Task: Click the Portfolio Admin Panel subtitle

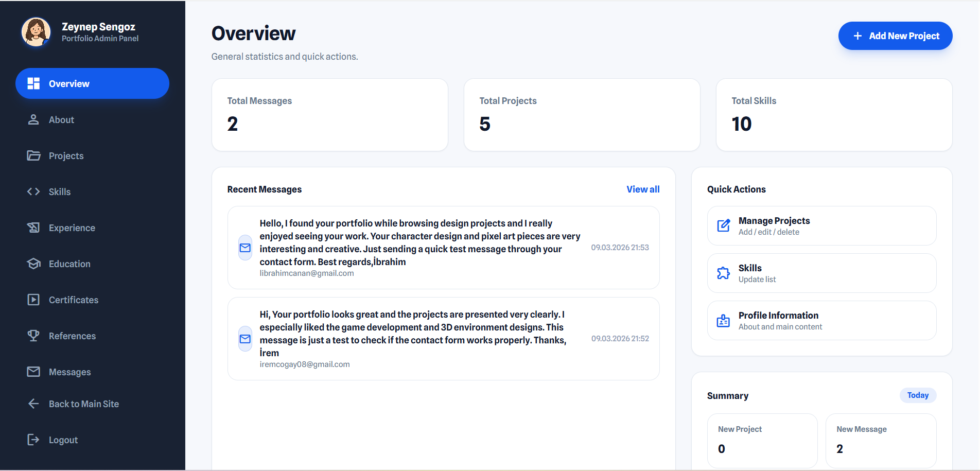Action: tap(100, 39)
